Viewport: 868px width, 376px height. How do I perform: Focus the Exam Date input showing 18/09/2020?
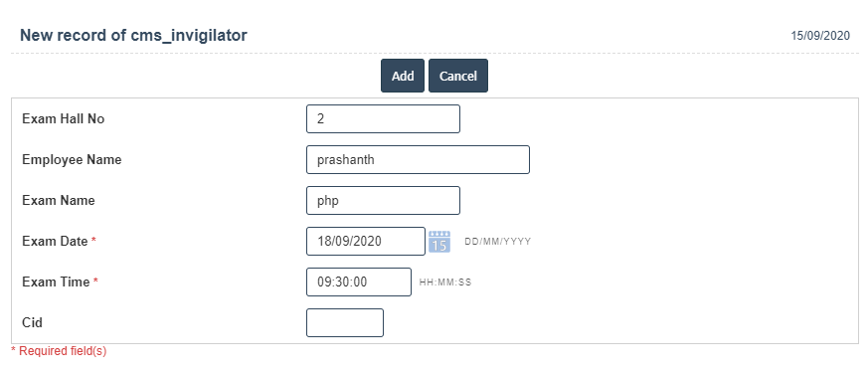tap(366, 242)
